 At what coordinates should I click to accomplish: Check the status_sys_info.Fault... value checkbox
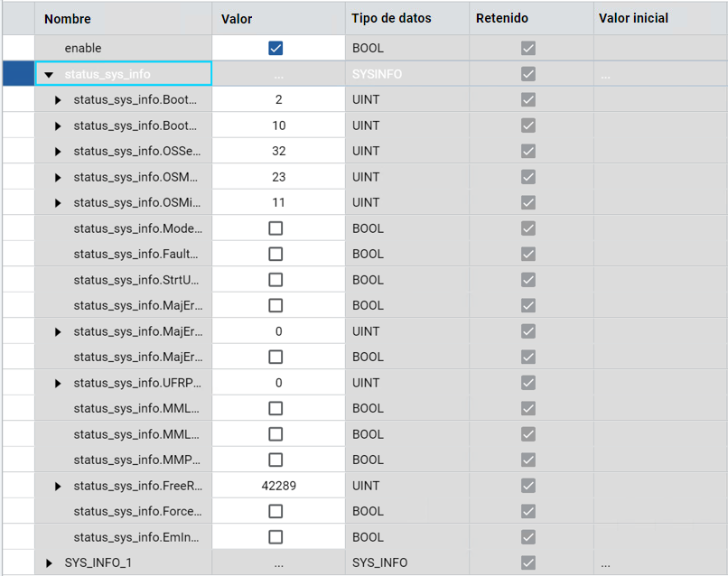pos(275,255)
